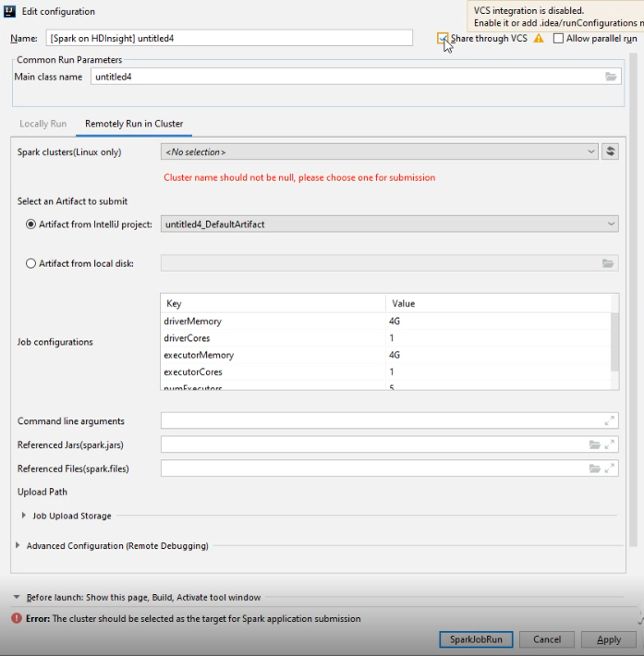Expand Advanced Configuration (Remote Debugging)
This screenshot has height=656, width=644.
(x=18, y=545)
